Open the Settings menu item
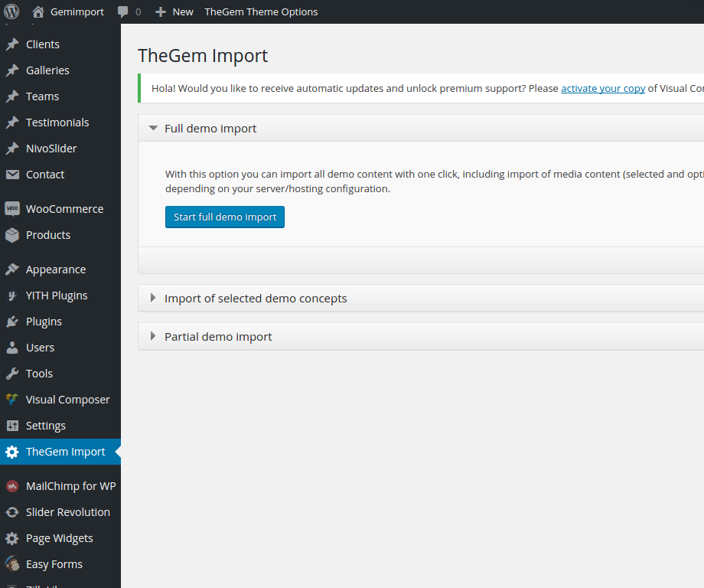Screen dimensions: 704x588 [45, 426]
